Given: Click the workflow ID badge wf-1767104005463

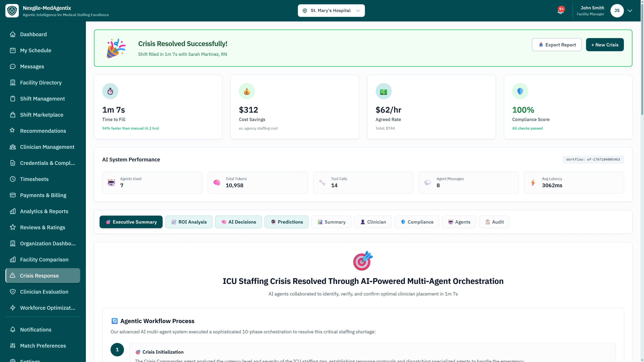Looking at the screenshot, I should coord(593,159).
